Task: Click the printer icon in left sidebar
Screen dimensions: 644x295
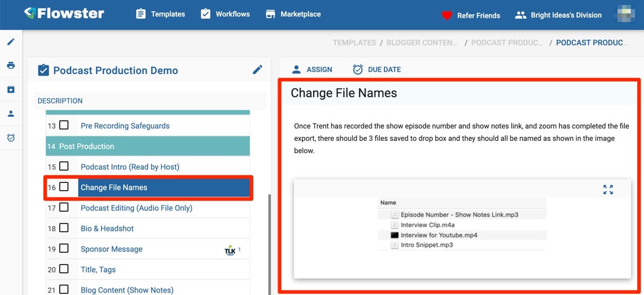Action: click(x=11, y=65)
